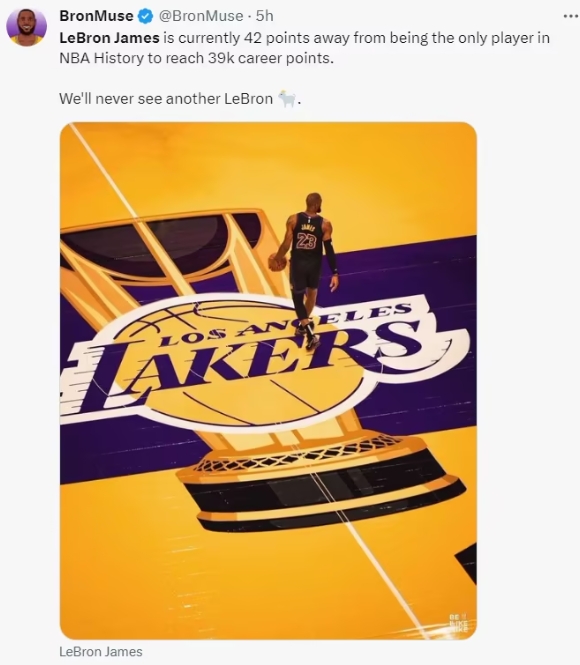
Task: Open the three-dot more options menu
Action: 571,17
